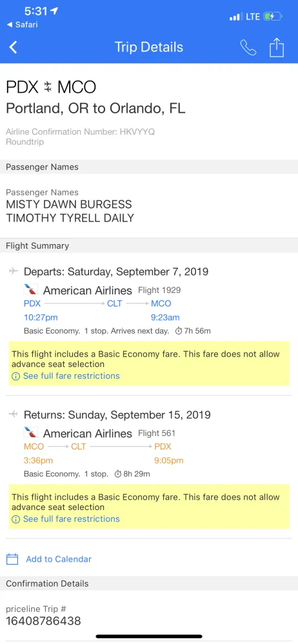Select the priceline Trip number 16408786438
The width and height of the screenshot is (298, 644).
(44, 621)
